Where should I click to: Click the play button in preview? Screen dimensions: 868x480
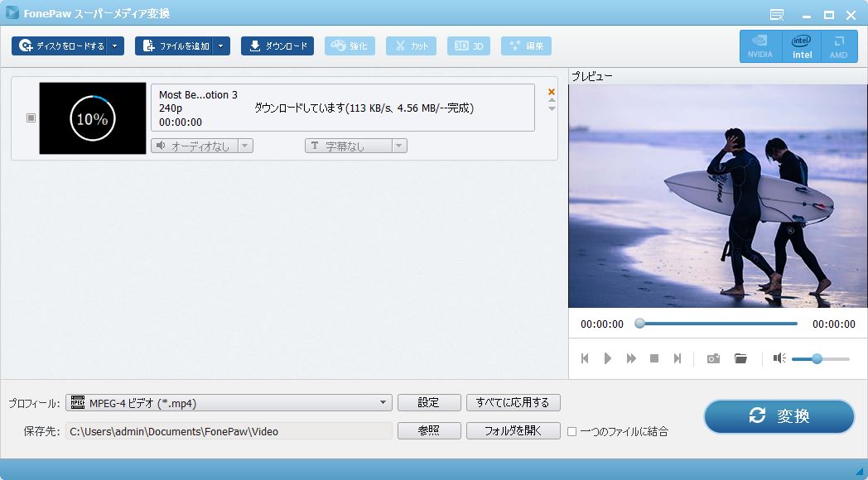[x=608, y=358]
